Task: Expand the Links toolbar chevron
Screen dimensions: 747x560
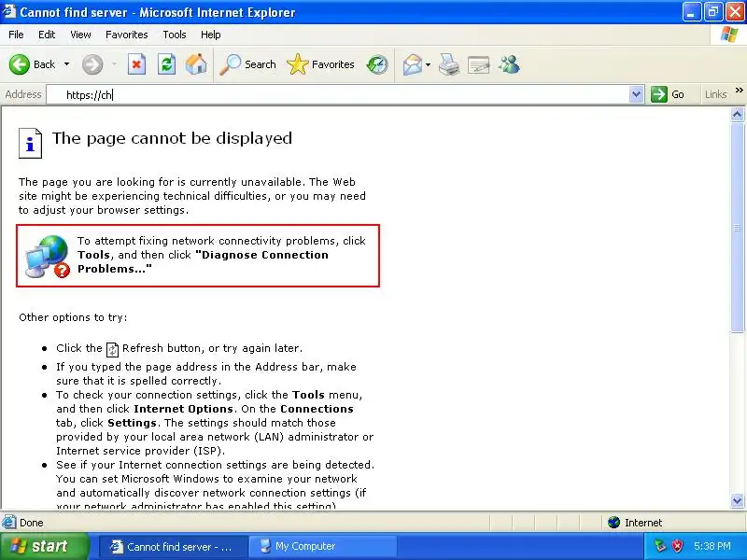Action: pyautogui.click(x=739, y=90)
